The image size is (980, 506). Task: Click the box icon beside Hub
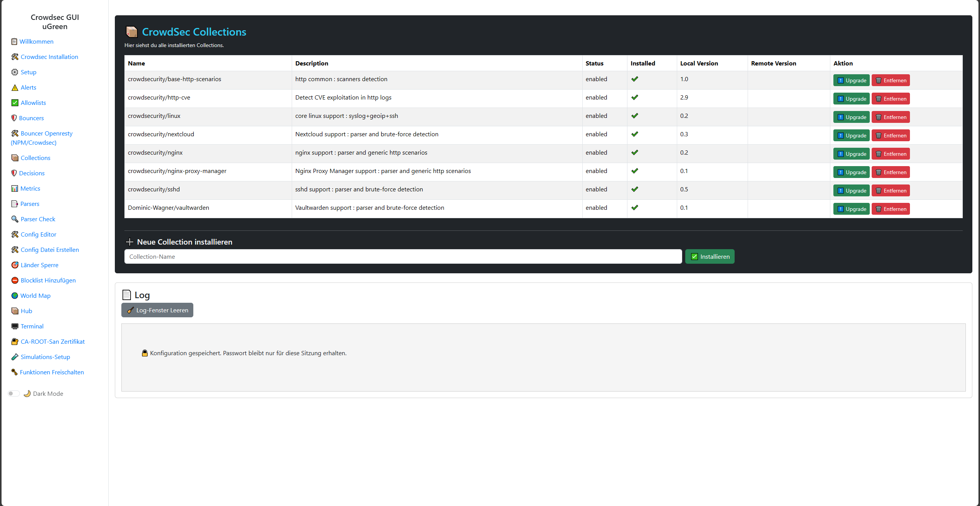[15, 311]
